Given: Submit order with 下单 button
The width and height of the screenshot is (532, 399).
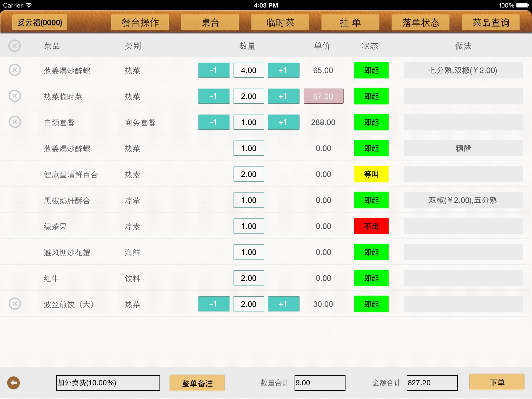Looking at the screenshot, I should click(497, 382).
